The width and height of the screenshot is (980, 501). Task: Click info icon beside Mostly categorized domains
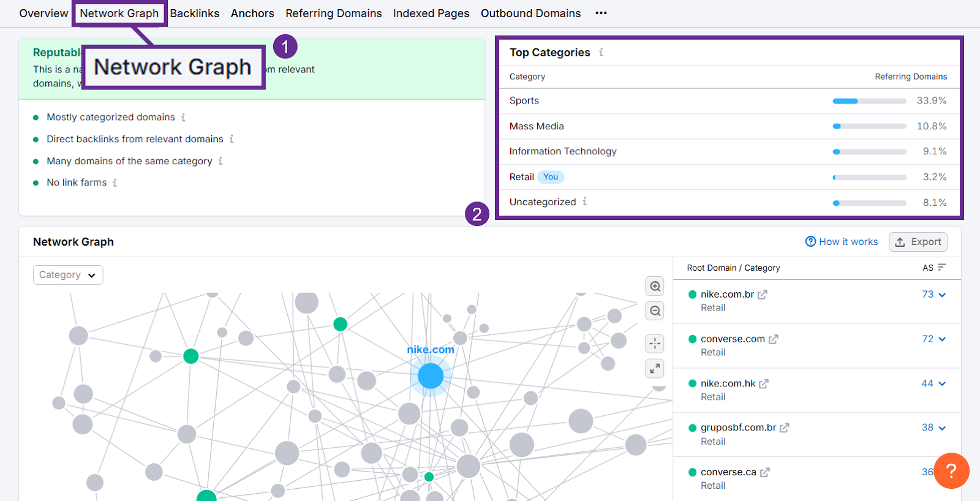183,117
